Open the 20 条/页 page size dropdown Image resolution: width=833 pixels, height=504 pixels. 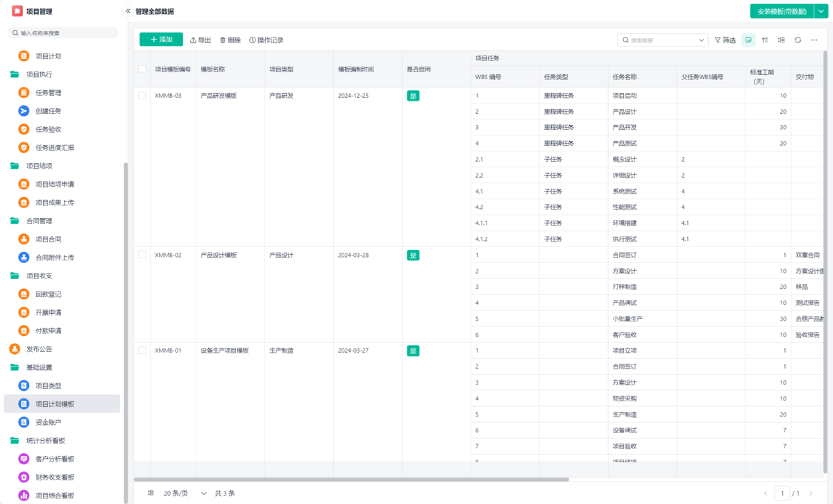click(185, 493)
